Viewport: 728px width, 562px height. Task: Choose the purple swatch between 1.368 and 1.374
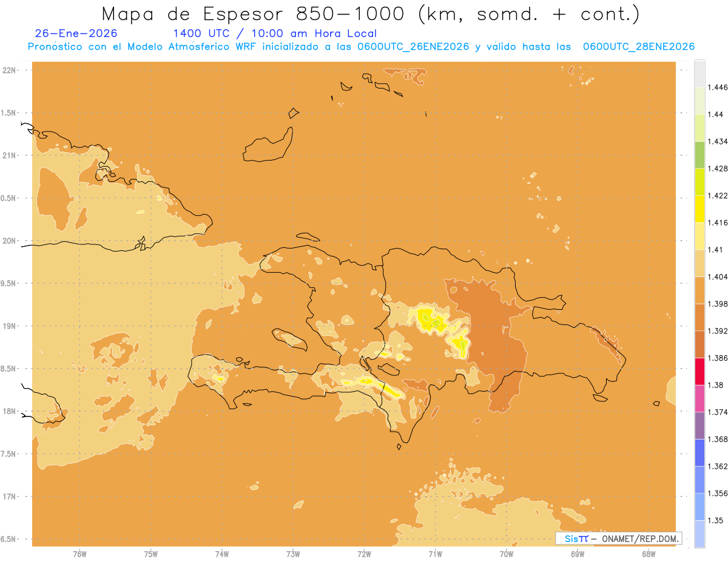tap(699, 426)
